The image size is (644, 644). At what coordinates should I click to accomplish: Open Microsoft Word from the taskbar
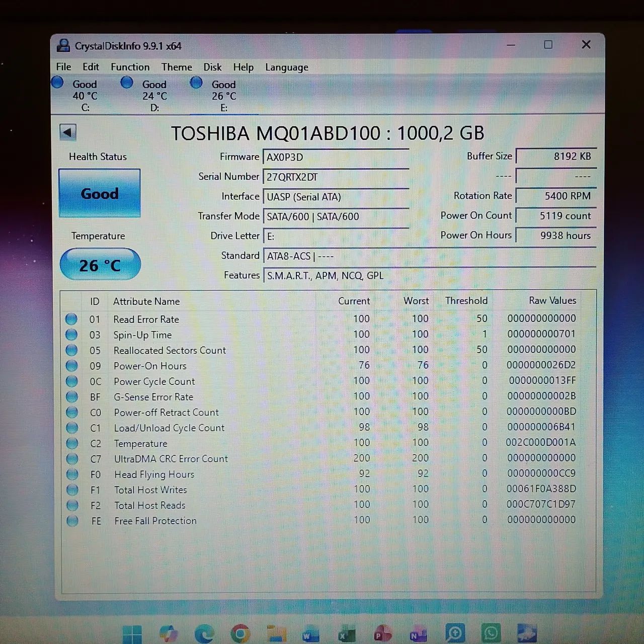(x=311, y=634)
